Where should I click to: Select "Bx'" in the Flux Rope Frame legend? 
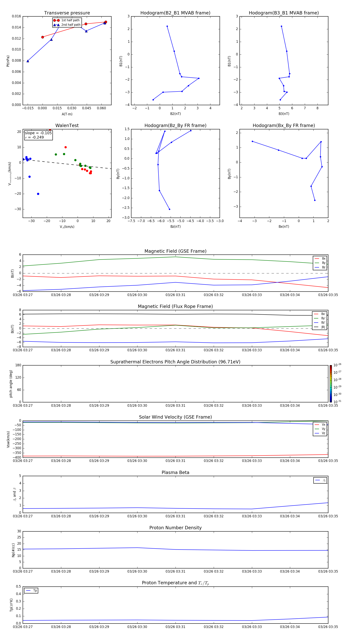coord(320,314)
